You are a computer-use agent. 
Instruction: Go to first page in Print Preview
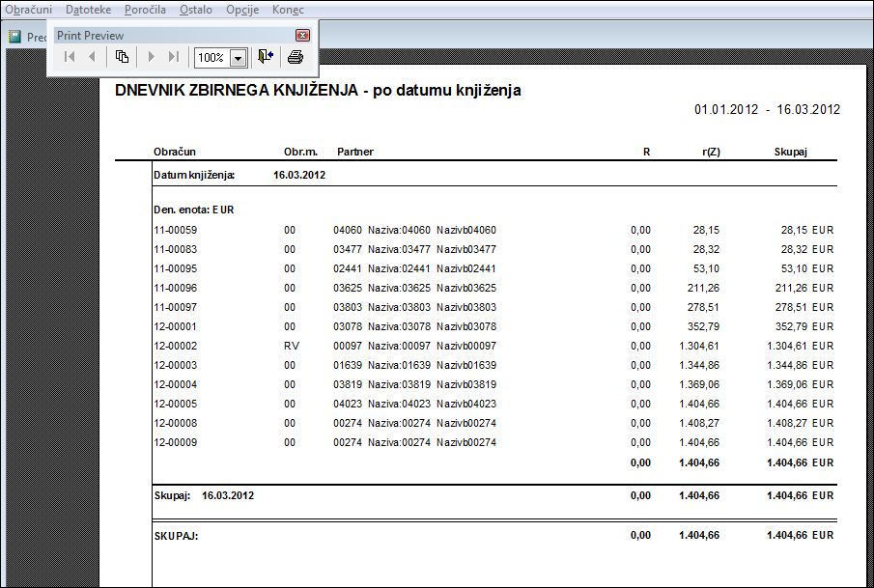70,57
